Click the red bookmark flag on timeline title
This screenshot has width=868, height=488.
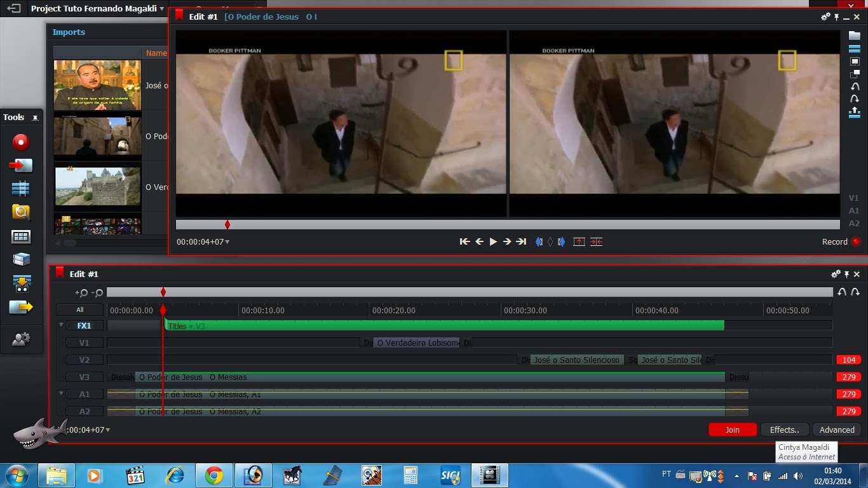coord(60,273)
